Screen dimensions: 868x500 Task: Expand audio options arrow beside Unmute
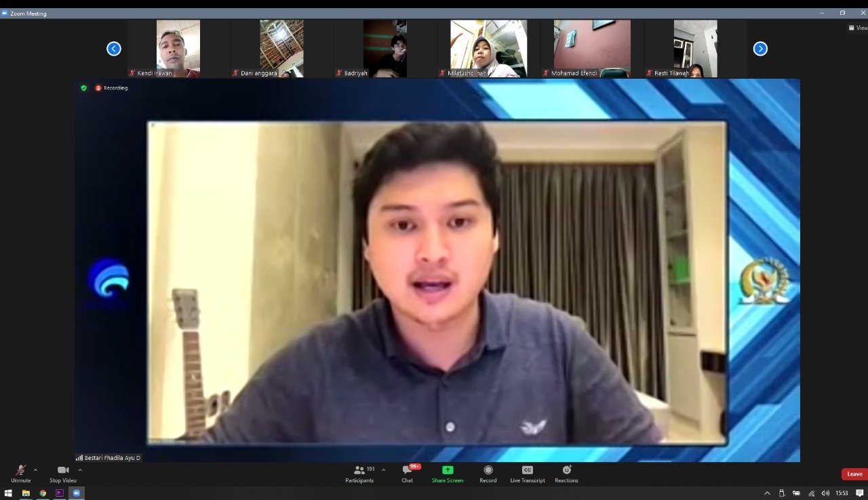35,469
